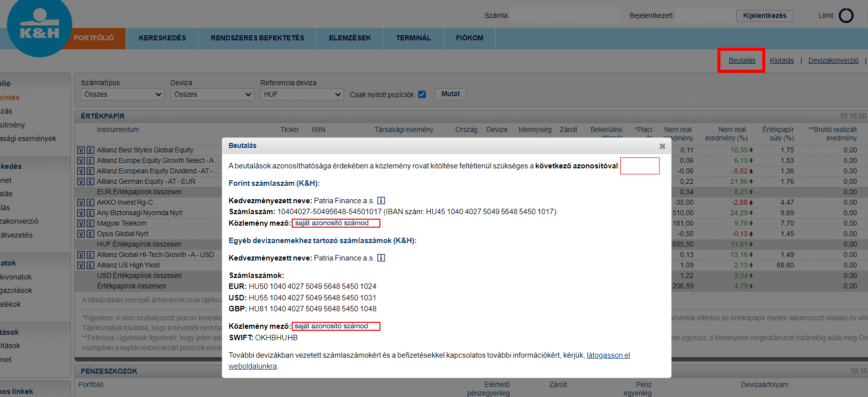Image resolution: width=868 pixels, height=397 pixels.
Task: Click the PÉNZESZKÖZÖK section header
Action: coord(109,371)
